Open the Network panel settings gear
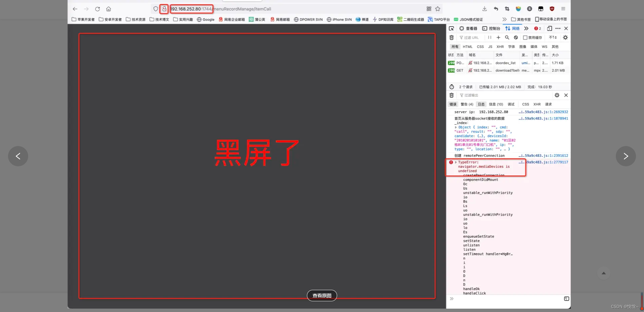 click(x=566, y=37)
